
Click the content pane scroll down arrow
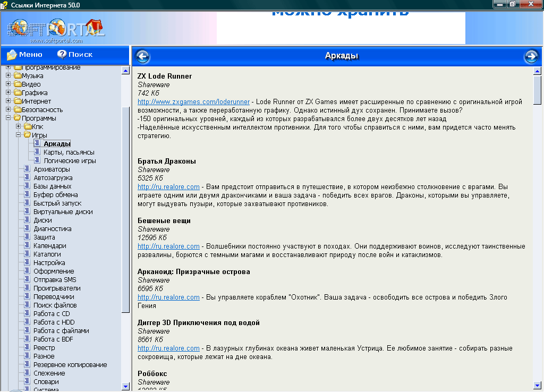[537, 385]
